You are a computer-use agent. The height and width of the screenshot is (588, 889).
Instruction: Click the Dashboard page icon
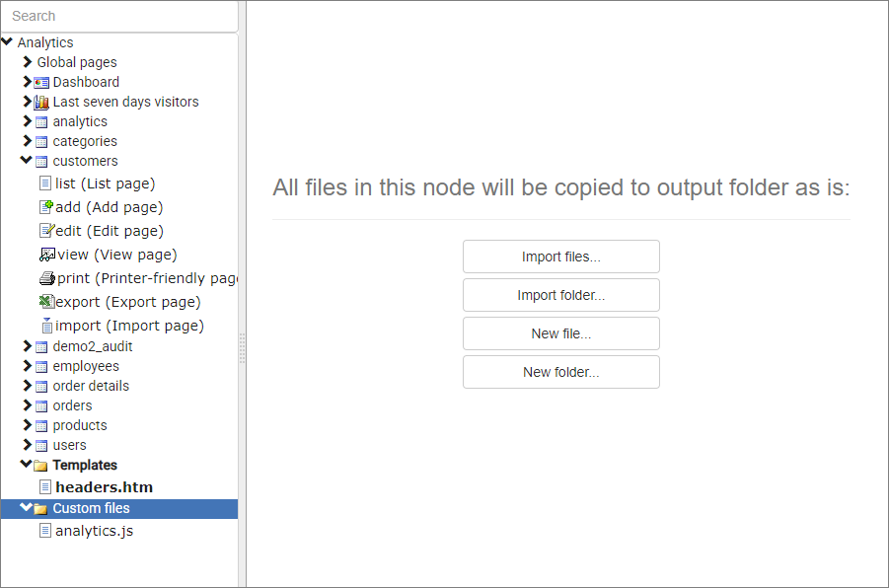click(x=41, y=83)
